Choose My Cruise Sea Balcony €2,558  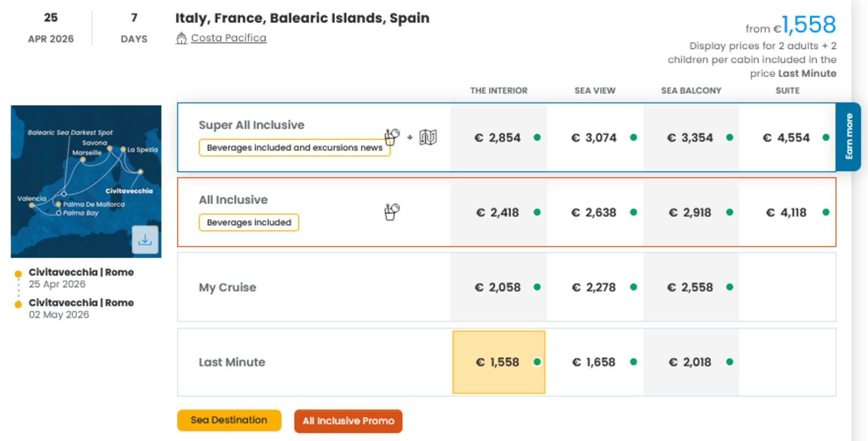point(691,287)
